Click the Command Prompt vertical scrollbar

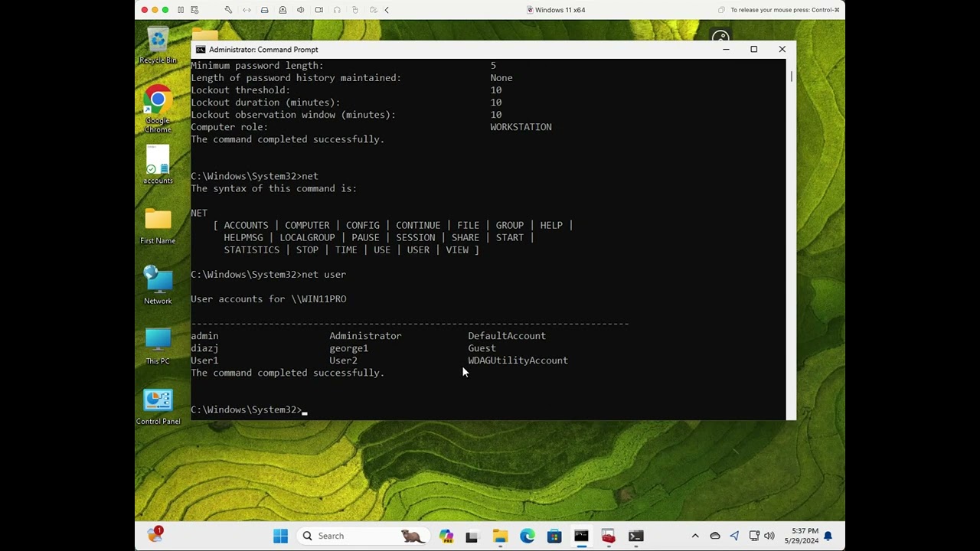[x=791, y=239]
